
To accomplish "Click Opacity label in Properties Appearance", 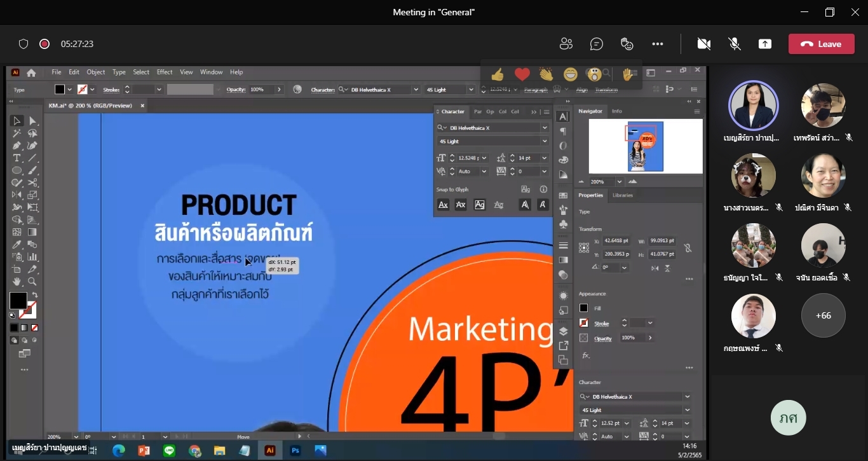I will (x=602, y=338).
